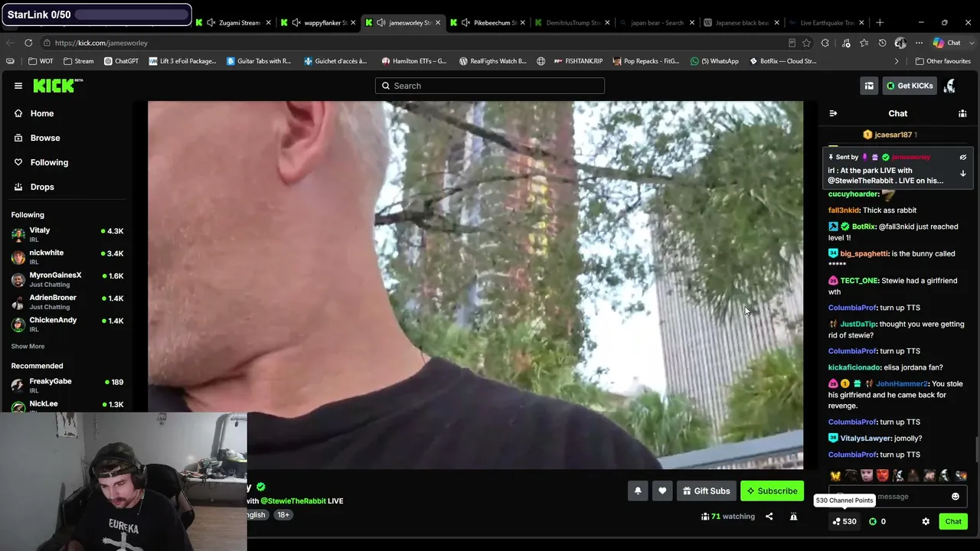980x551 pixels.
Task: Hide the pinned message with eye-slash icon
Action: (963, 157)
